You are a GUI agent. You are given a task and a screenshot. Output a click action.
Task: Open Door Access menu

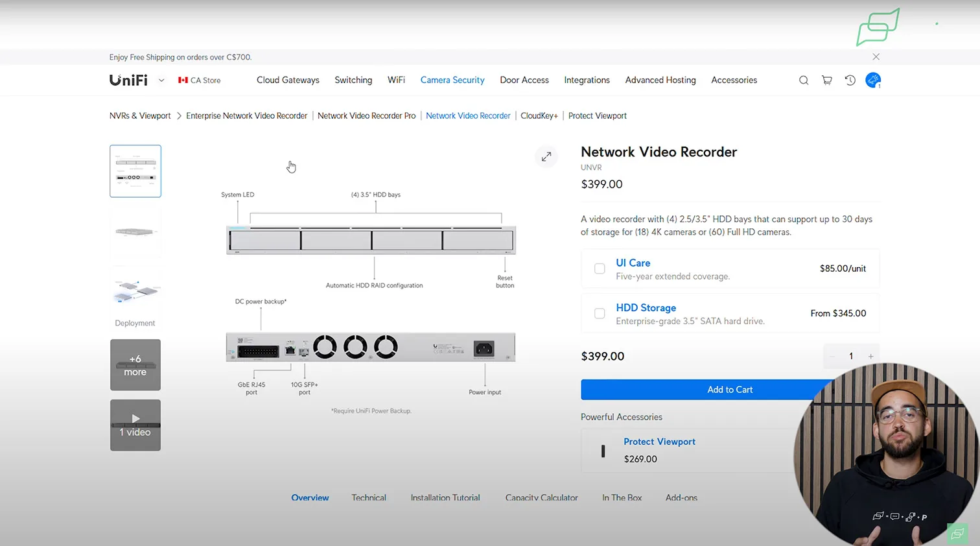click(524, 80)
